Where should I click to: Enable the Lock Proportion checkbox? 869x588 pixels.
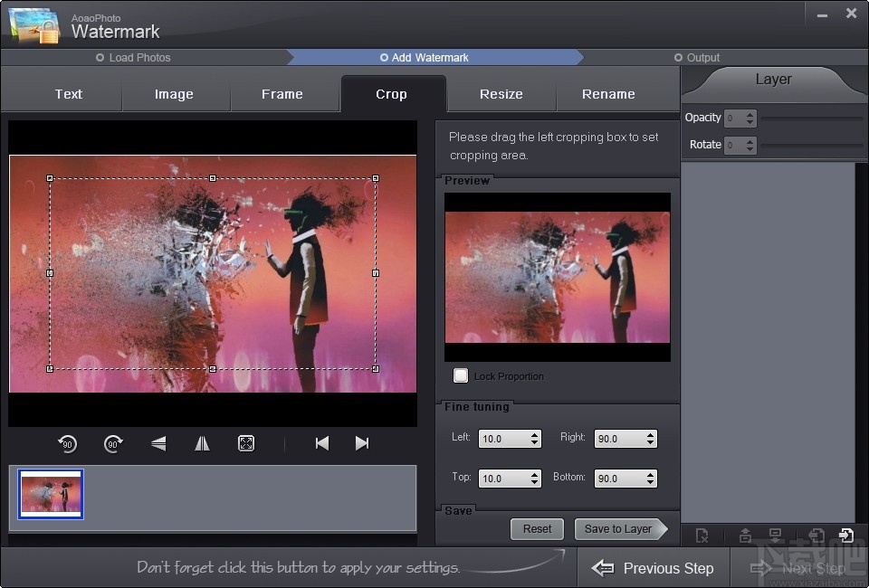461,375
